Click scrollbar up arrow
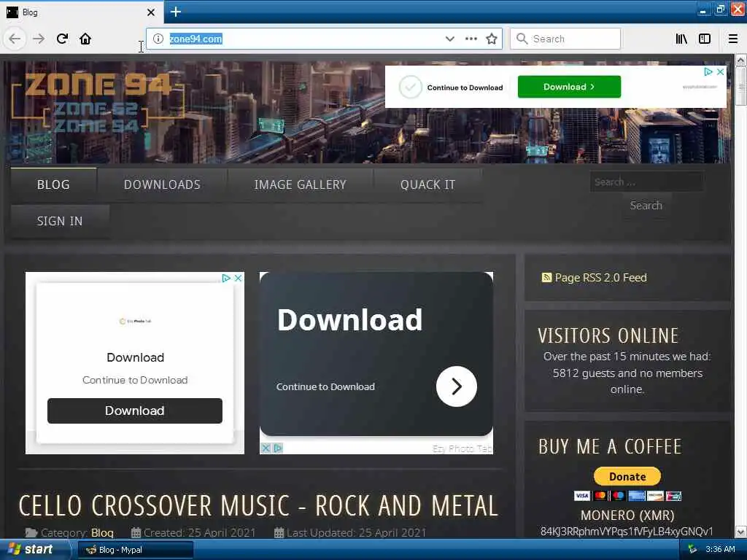Screen dimensions: 747x560 tap(740, 60)
